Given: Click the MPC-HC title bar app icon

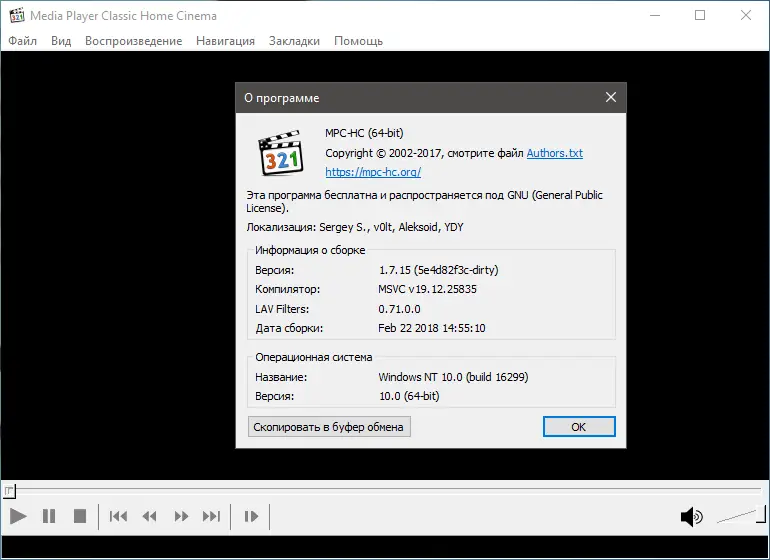Looking at the screenshot, I should click(x=17, y=15).
